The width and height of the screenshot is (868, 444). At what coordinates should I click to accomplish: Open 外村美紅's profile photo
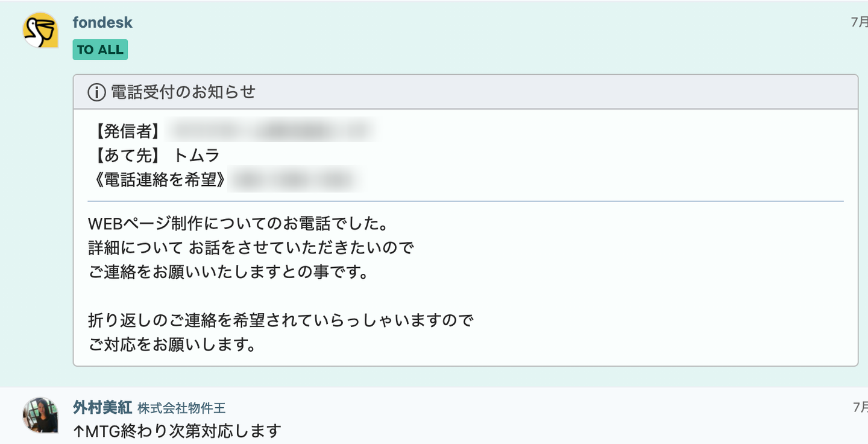(x=40, y=415)
